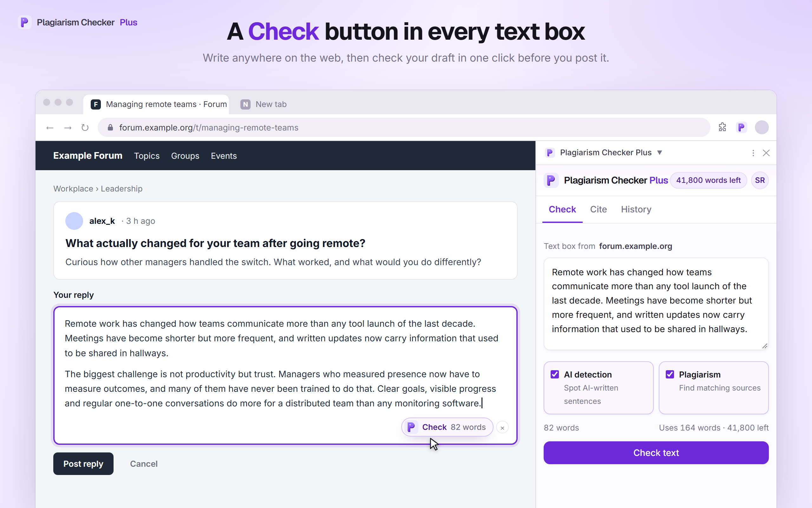This screenshot has width=812, height=508.
Task: Open Events in the forum nav
Action: [224, 156]
